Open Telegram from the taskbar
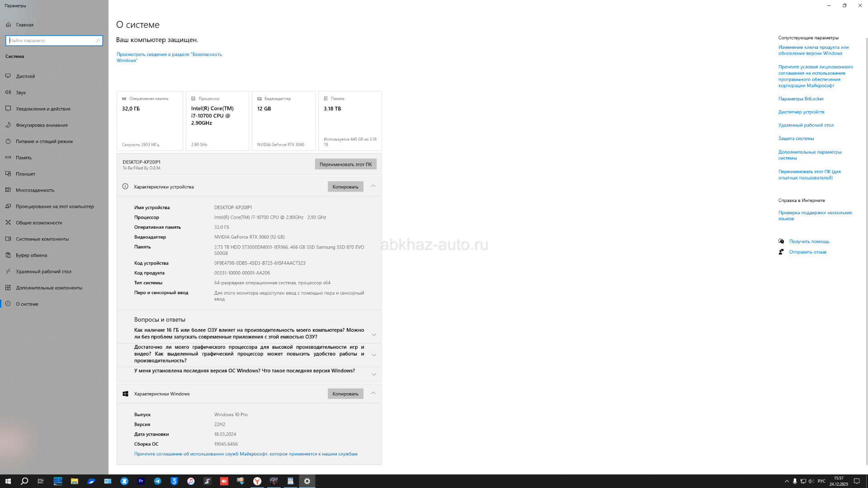Viewport: 868px width, 488px height. 157,481
